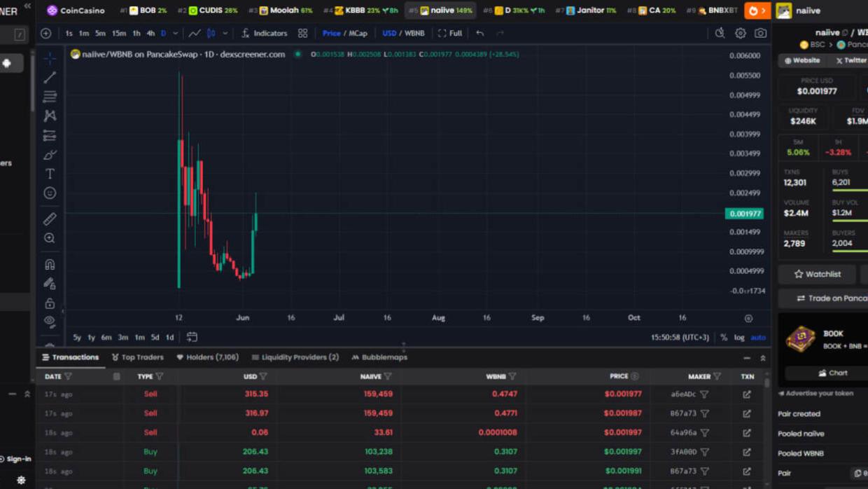
Task: Filter transactions by maker 3fA00D
Action: tap(704, 452)
